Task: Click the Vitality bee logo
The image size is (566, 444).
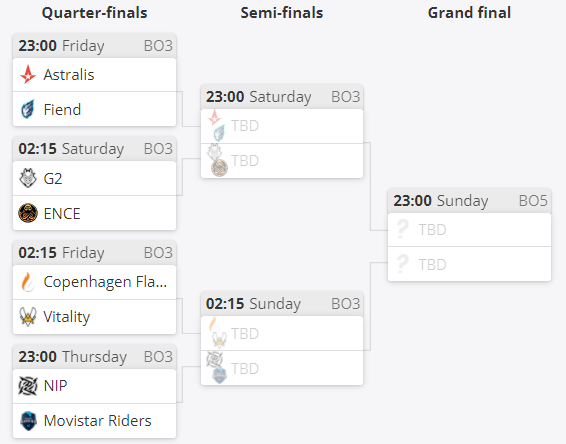Action: coord(28,317)
